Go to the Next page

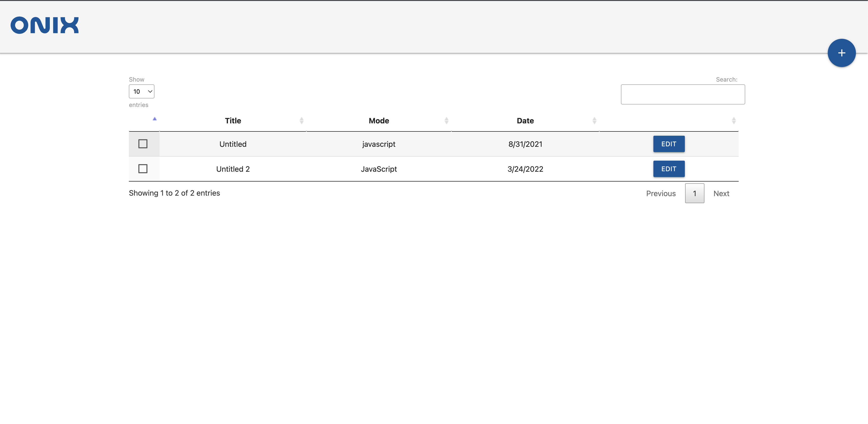click(721, 194)
